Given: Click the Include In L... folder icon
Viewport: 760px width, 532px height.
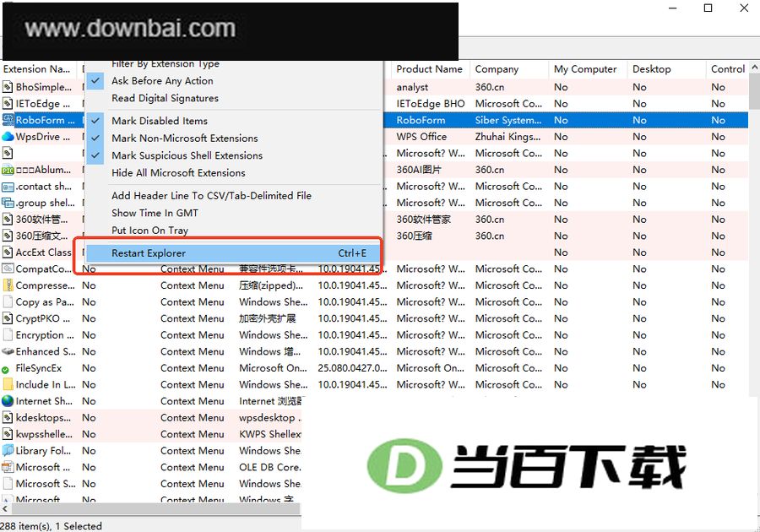Looking at the screenshot, I should pyautogui.click(x=8, y=385).
